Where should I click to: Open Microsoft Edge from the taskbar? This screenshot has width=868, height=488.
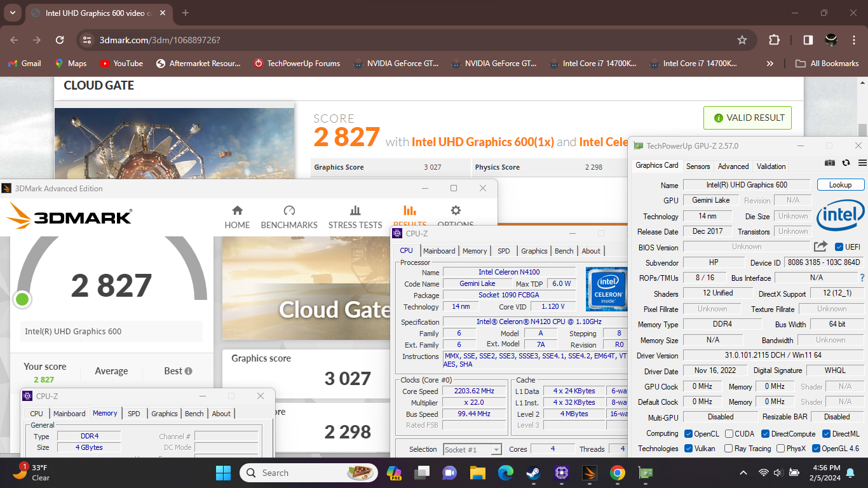tap(505, 473)
